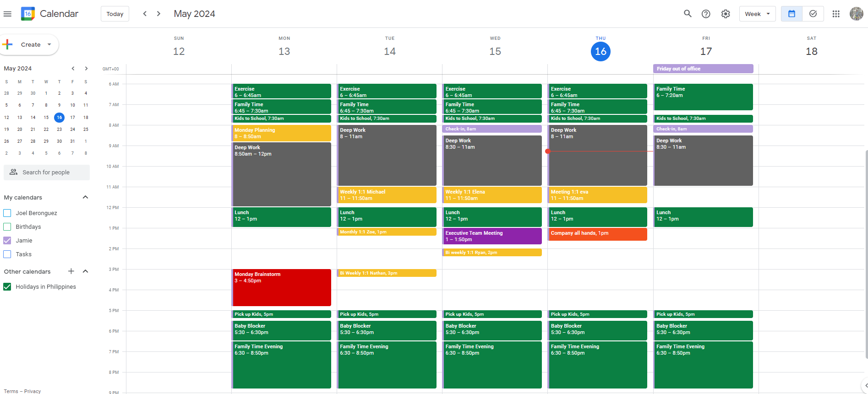The image size is (868, 394).
Task: Disable Holidays in Philippines calendar
Action: (7, 287)
